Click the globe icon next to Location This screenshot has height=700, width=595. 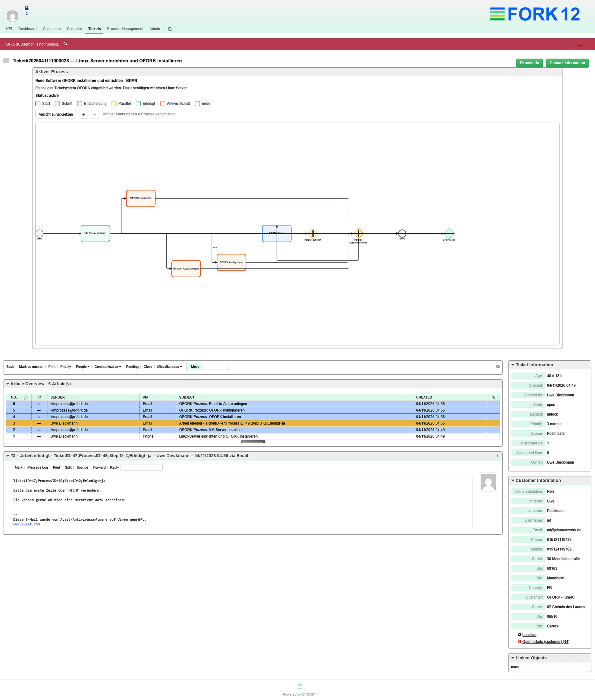tap(520, 635)
